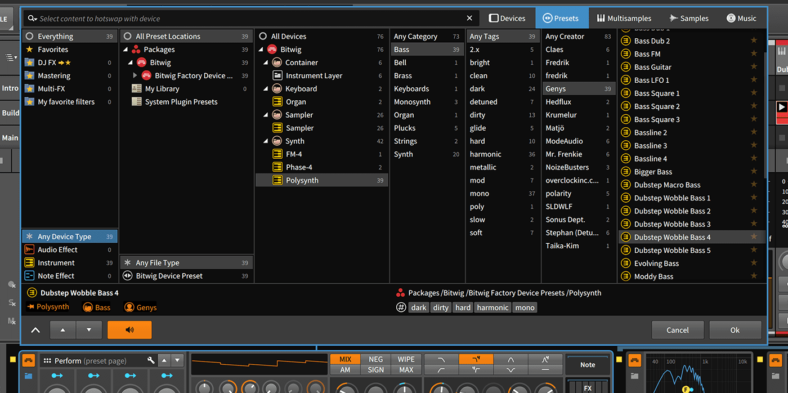Collapse the Synth device group
This screenshot has width=788, height=393.
[x=266, y=141]
